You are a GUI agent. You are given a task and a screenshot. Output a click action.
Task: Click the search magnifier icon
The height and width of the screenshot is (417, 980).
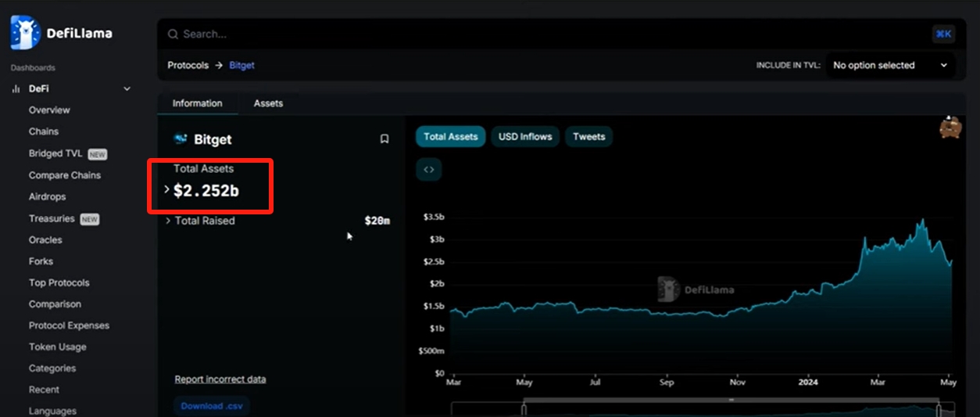point(172,34)
